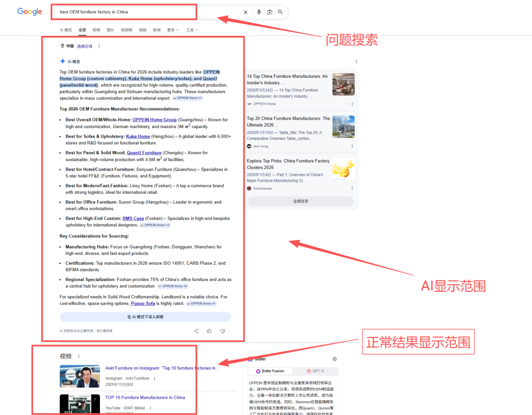Open TOP 10 Furniture Manufacturers in China video
The width and height of the screenshot is (532, 415).
coord(145,398)
